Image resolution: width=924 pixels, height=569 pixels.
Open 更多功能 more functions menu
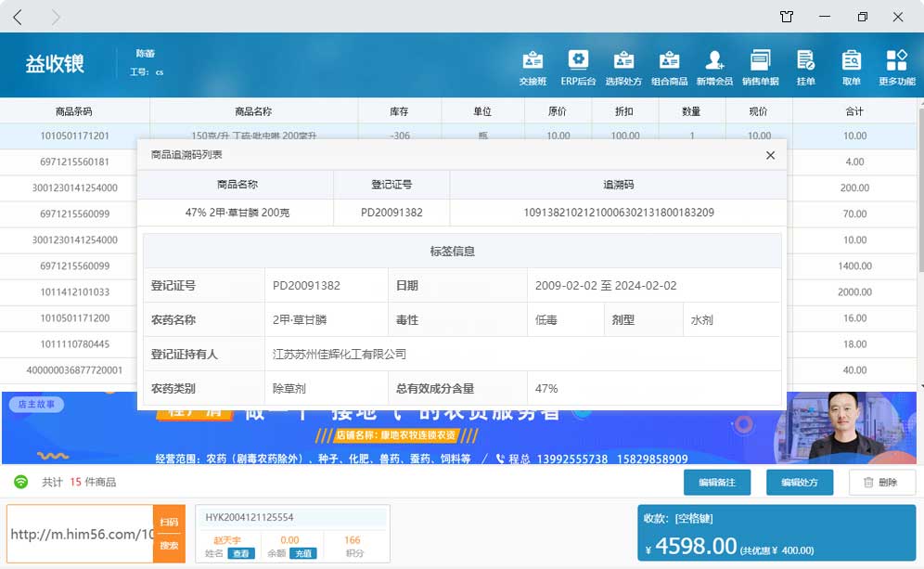tap(896, 67)
